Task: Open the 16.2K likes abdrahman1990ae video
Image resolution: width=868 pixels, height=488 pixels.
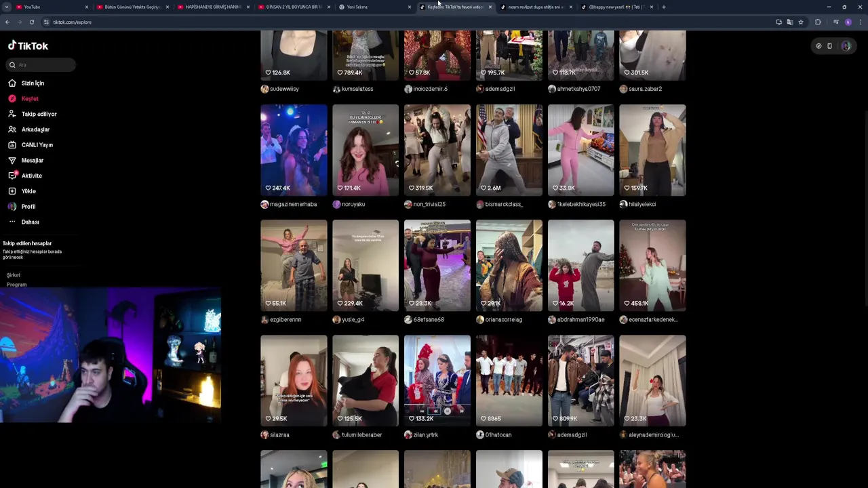Action: 581,266
